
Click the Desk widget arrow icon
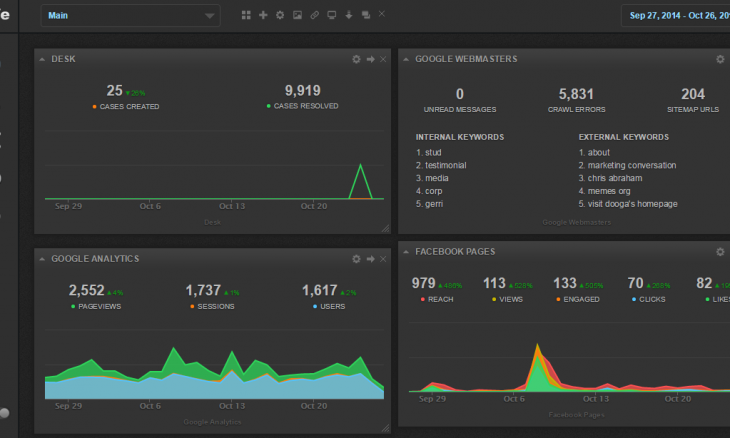(x=370, y=60)
